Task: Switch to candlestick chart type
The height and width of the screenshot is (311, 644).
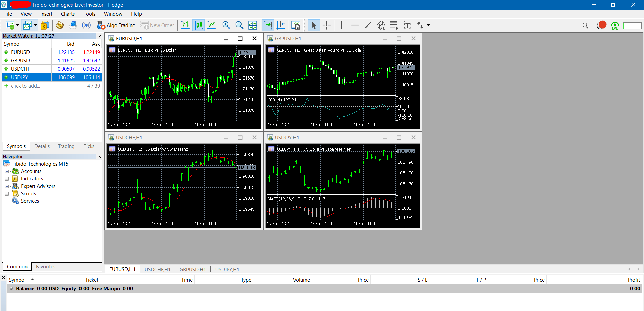Action: pyautogui.click(x=199, y=25)
